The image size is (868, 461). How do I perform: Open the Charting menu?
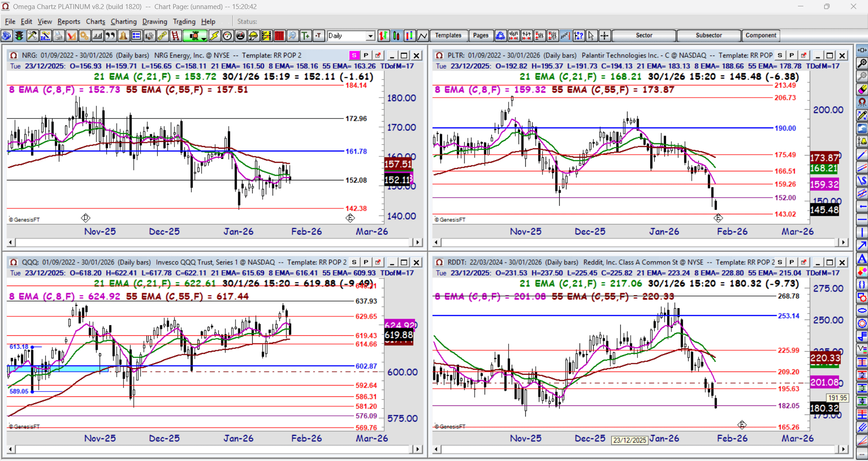click(123, 22)
